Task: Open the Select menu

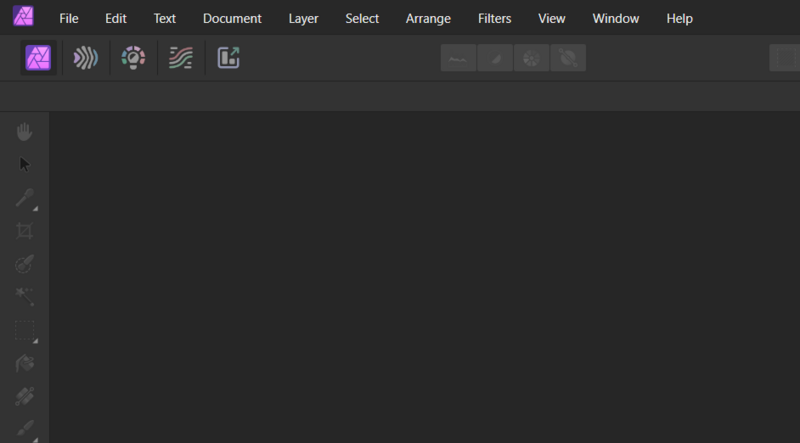Action: click(x=362, y=18)
